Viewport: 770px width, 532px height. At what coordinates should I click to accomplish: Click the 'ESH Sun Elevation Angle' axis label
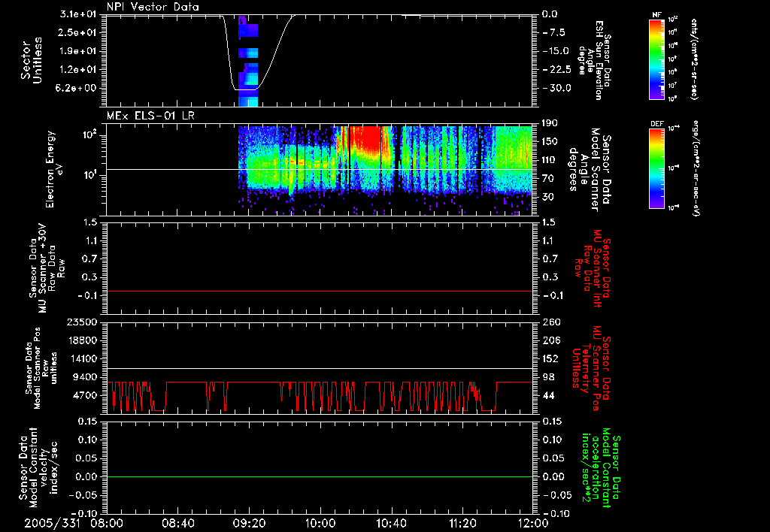pyautogui.click(x=595, y=60)
